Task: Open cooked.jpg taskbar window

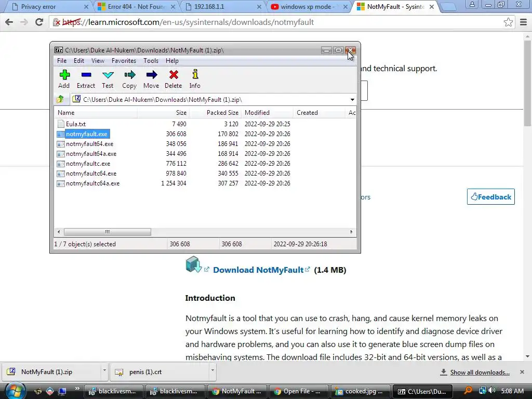Action: [x=360, y=391]
